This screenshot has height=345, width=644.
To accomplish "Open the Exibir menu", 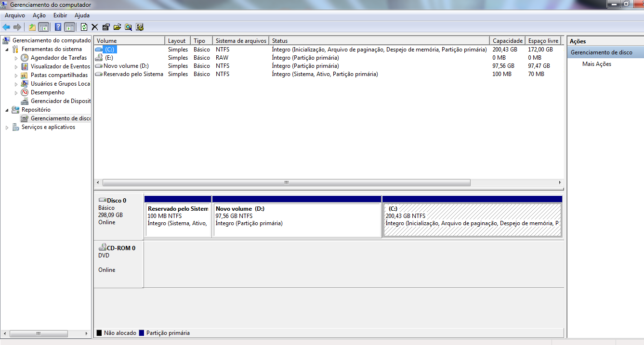I will click(60, 15).
